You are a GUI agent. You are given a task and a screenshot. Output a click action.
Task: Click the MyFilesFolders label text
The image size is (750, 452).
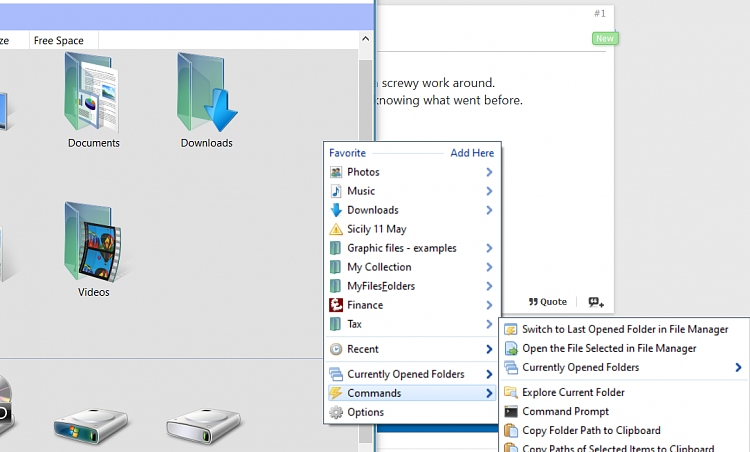click(x=381, y=286)
